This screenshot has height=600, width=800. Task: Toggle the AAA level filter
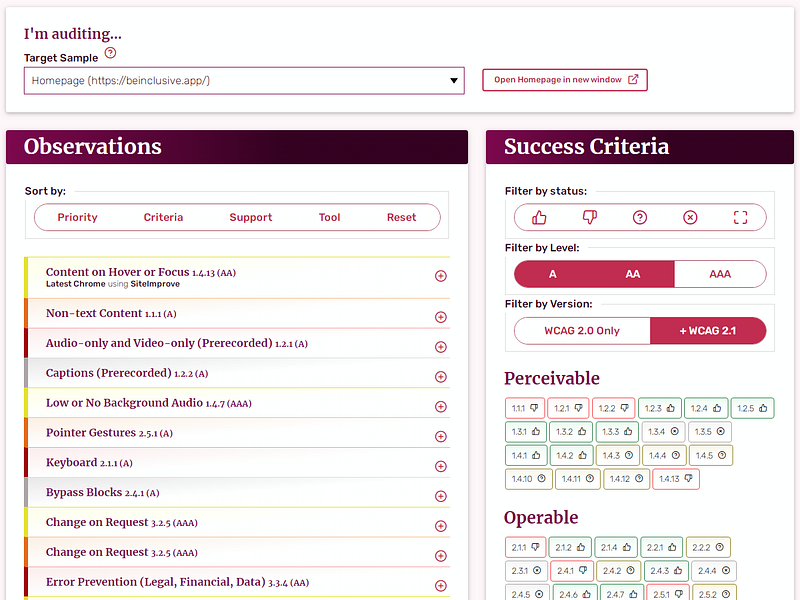(x=720, y=274)
